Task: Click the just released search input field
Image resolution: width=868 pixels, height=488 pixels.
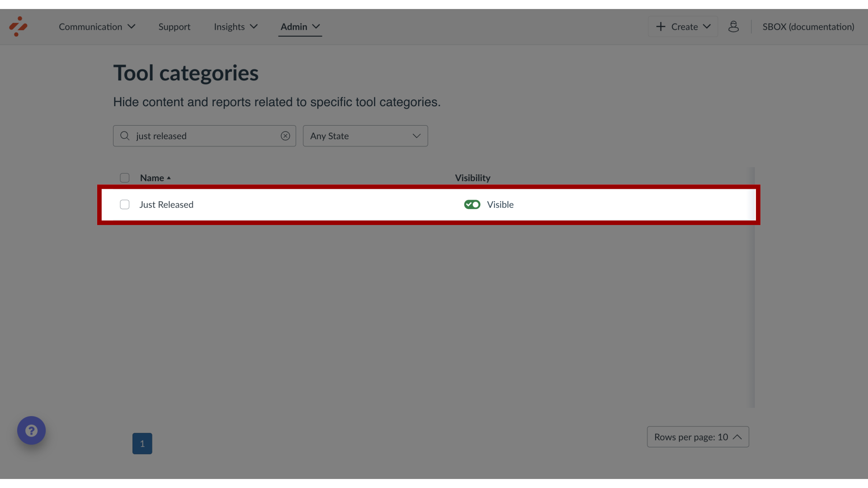Action: (x=204, y=136)
